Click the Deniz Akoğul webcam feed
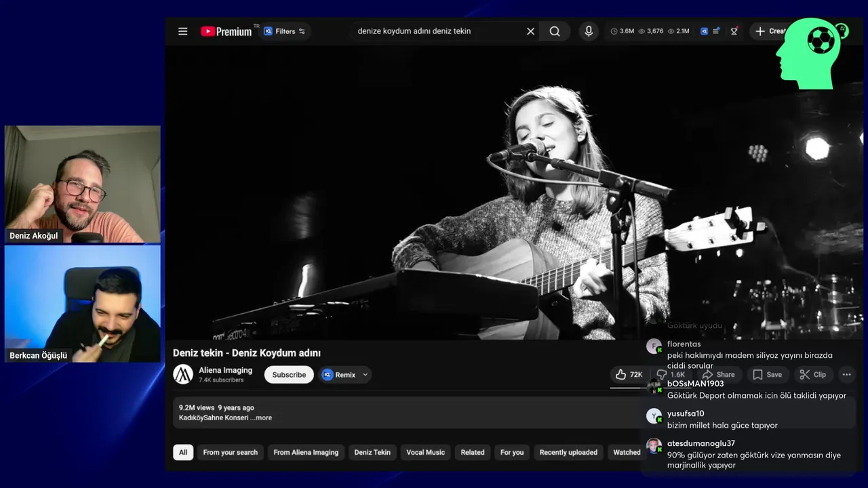Image resolution: width=868 pixels, height=488 pixels. point(83,184)
